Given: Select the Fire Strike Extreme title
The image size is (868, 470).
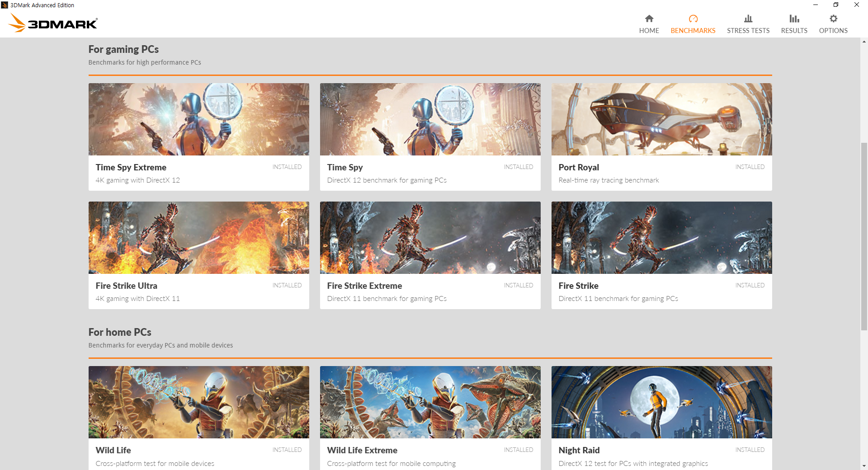Looking at the screenshot, I should [x=364, y=286].
